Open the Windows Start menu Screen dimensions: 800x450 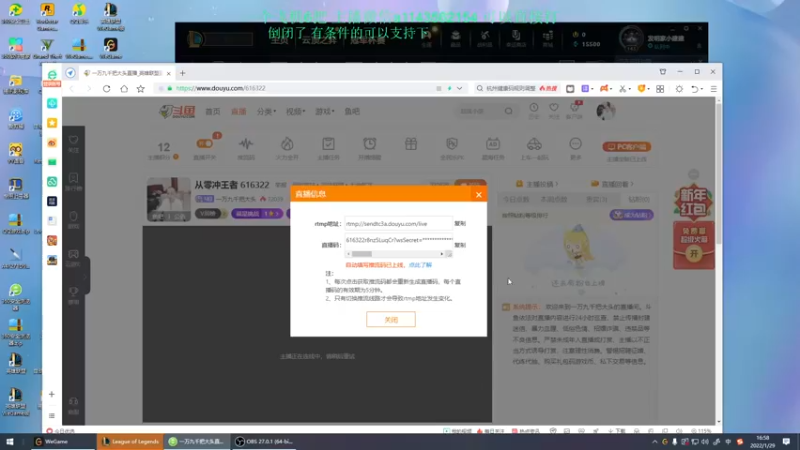point(10,441)
